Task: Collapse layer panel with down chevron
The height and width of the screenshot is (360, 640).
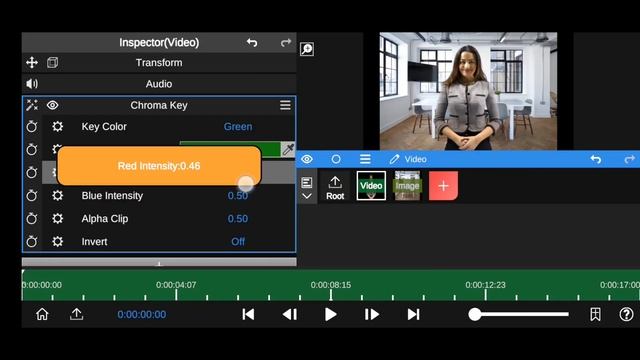Action: 307,196
